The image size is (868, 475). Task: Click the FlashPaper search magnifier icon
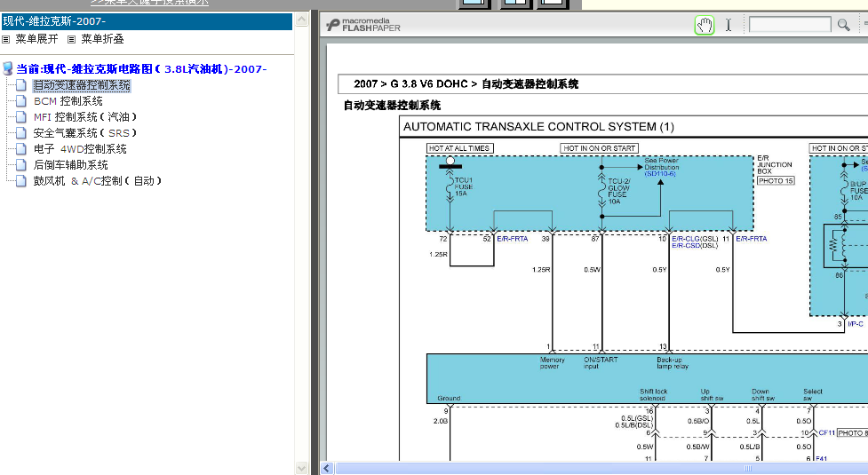pos(843,25)
